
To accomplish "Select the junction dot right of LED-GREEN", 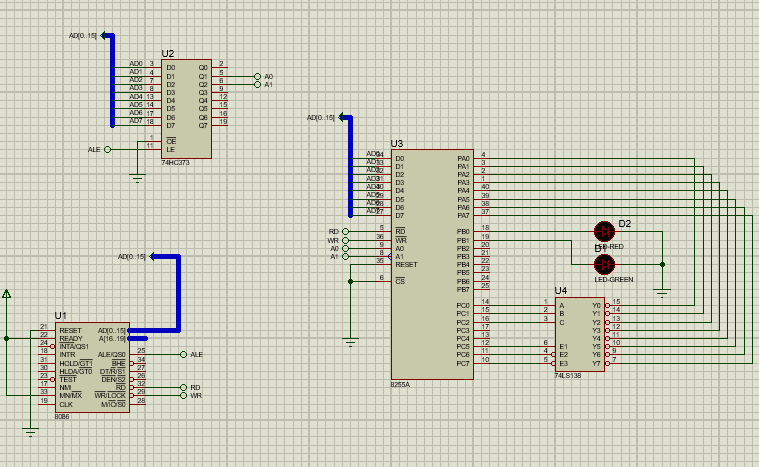I will pyautogui.click(x=662, y=264).
